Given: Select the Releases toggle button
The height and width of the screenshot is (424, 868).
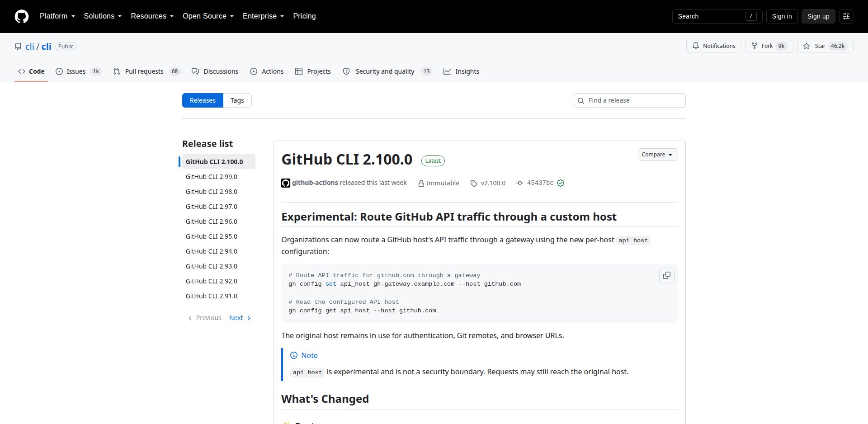Looking at the screenshot, I should 203,100.
